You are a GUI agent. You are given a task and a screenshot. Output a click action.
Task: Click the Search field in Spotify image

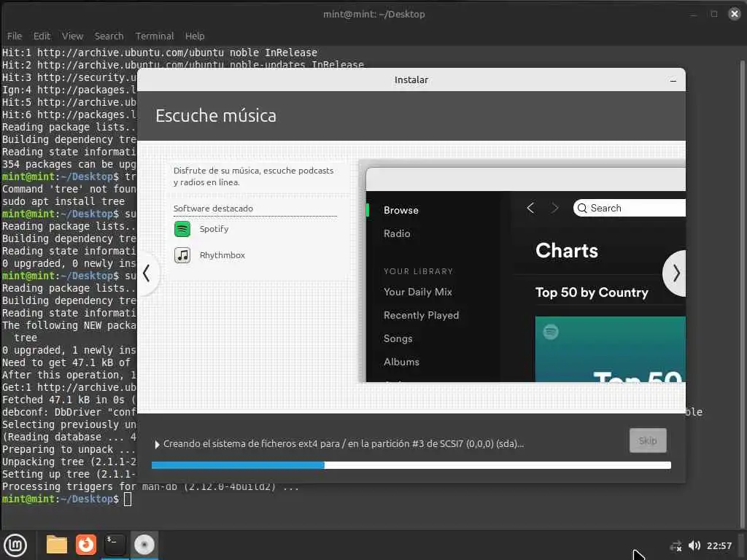coord(630,208)
